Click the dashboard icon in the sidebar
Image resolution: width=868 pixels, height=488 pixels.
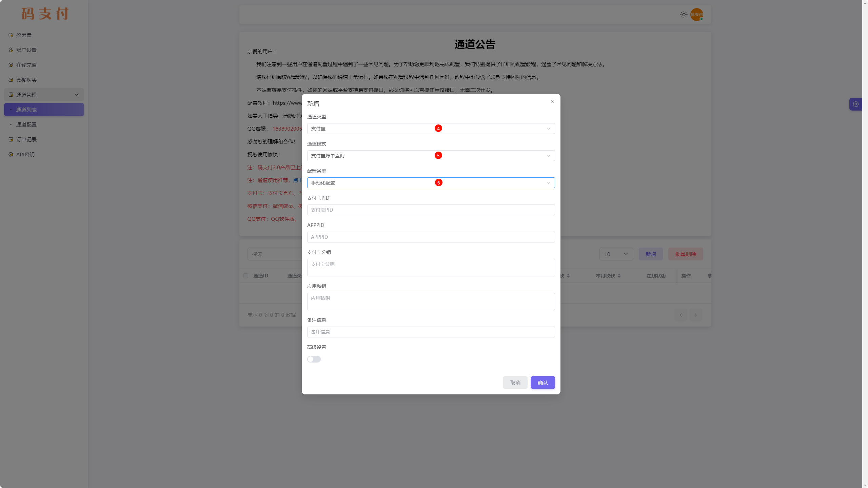click(x=11, y=35)
